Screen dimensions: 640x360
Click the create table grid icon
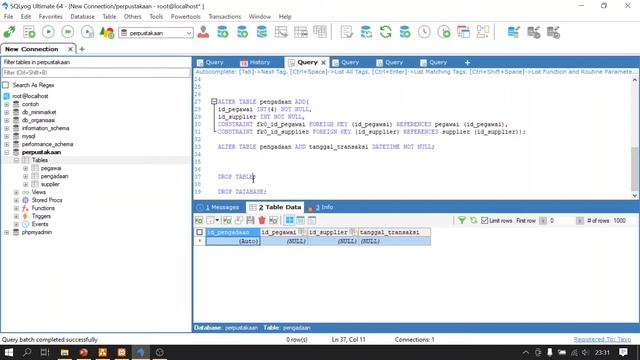(x=281, y=32)
